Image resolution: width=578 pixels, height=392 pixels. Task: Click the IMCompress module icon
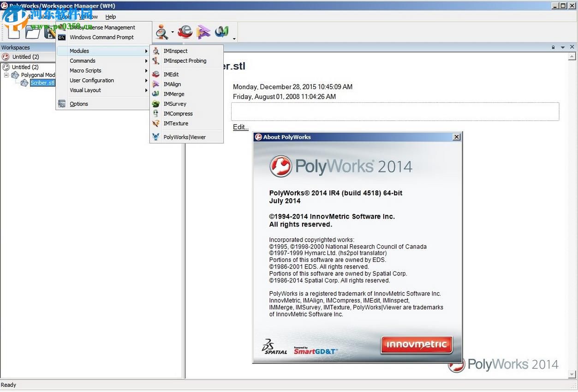(156, 113)
